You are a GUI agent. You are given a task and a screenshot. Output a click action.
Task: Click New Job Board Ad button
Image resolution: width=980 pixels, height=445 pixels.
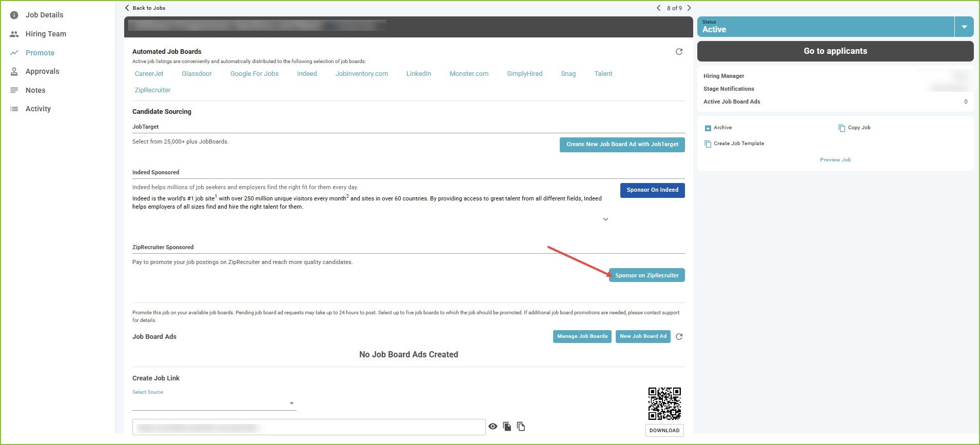[x=643, y=336]
